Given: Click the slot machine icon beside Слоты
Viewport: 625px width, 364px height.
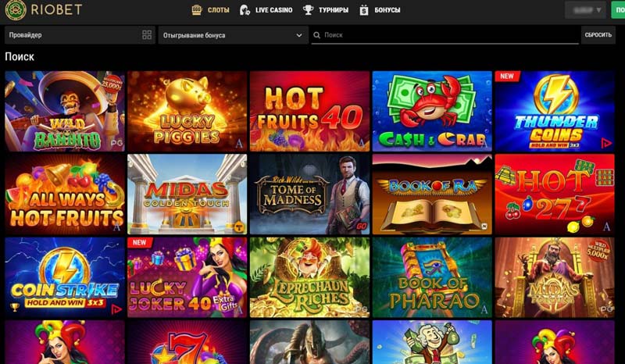Looking at the screenshot, I should point(197,9).
